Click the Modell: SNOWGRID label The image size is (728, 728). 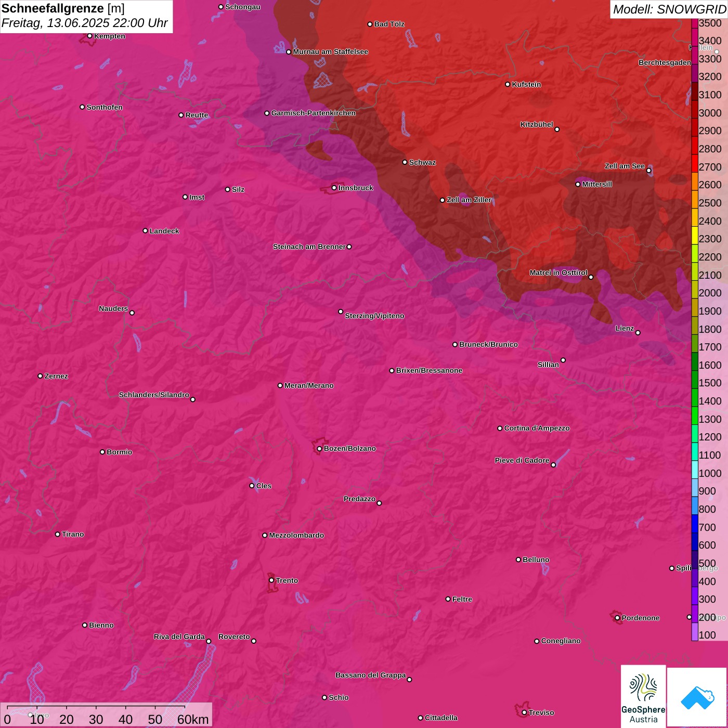pyautogui.click(x=669, y=9)
